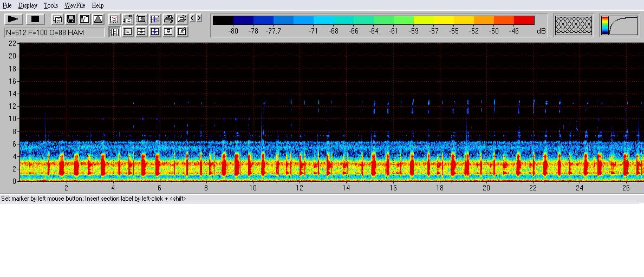Open the Help menu
The width and height of the screenshot is (644, 277).
coord(97,5)
